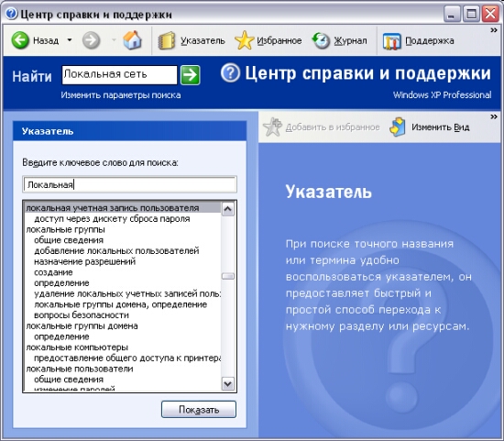Click the Изменить Вид icon
The image size is (504, 441).
pyautogui.click(x=398, y=127)
